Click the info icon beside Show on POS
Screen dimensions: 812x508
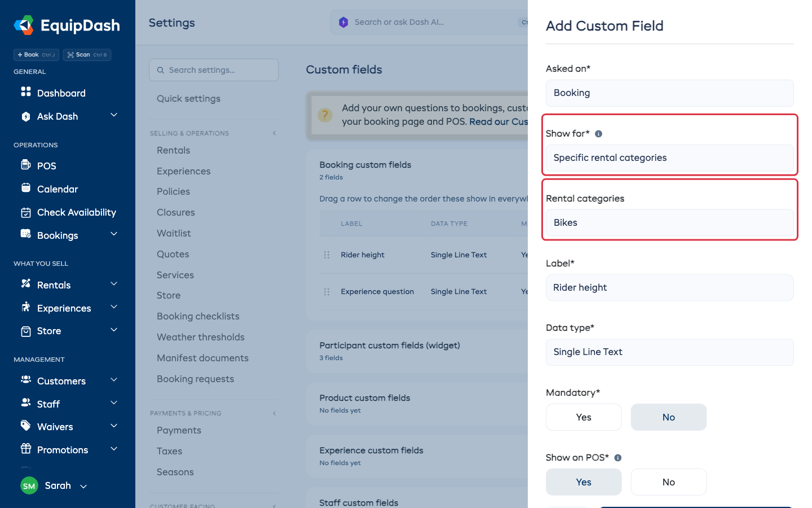click(618, 458)
